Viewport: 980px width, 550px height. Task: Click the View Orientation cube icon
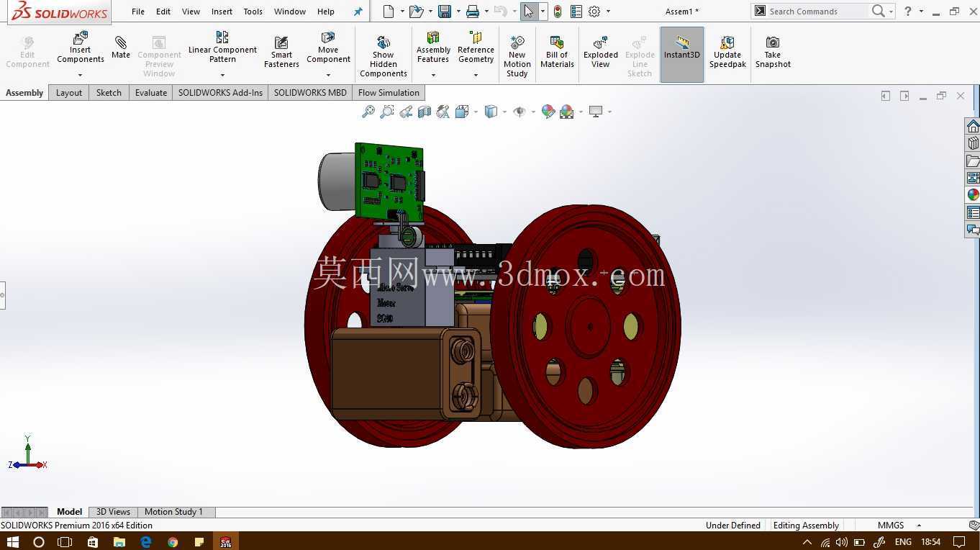tap(462, 112)
